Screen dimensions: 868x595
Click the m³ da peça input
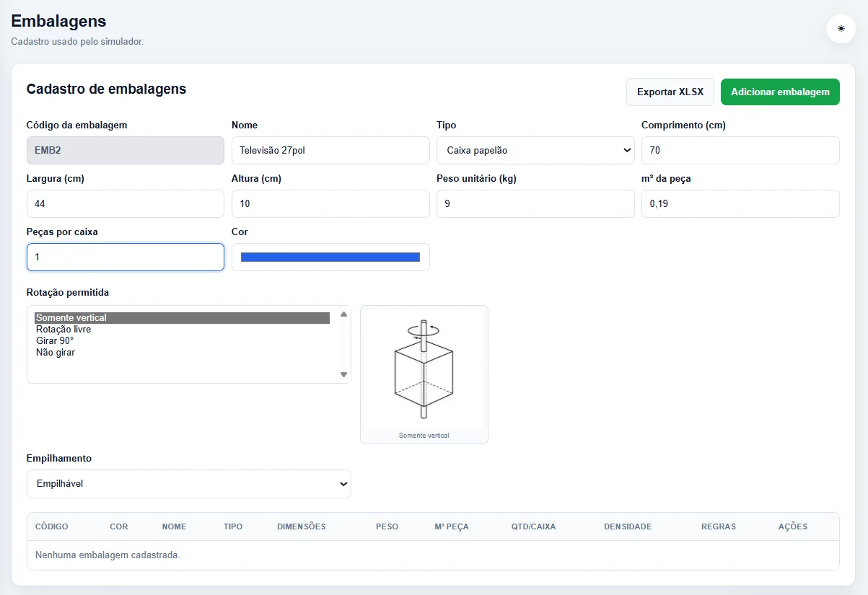pyautogui.click(x=740, y=204)
